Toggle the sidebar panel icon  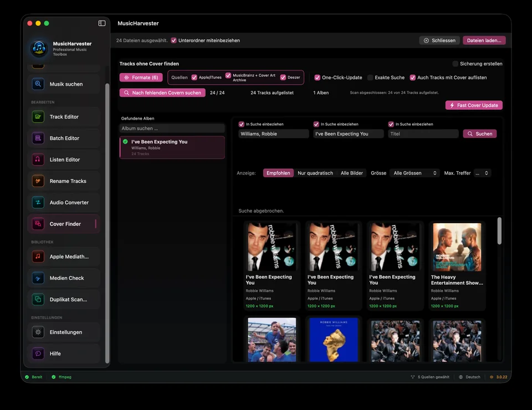(102, 23)
